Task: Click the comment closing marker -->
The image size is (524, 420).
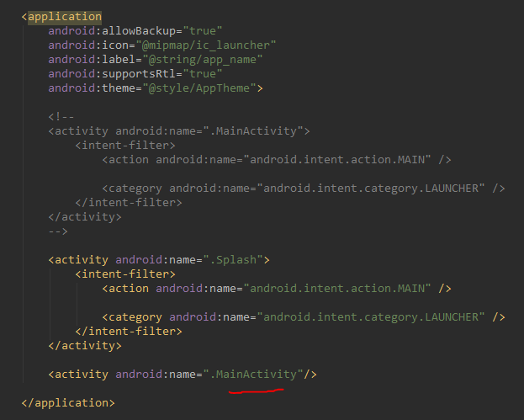Action: [x=58, y=231]
